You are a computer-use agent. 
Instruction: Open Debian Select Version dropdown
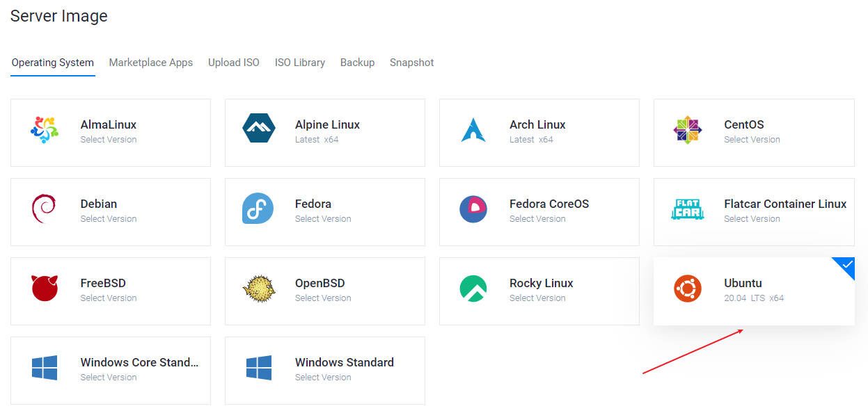(x=109, y=219)
